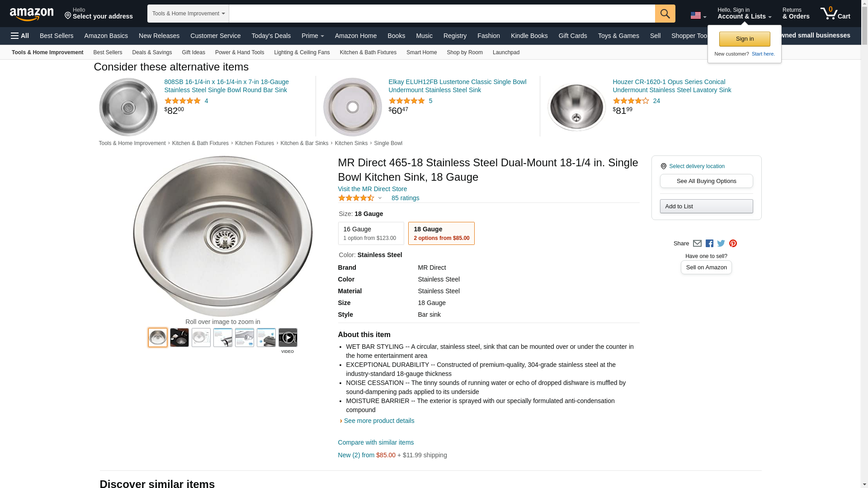Screen dimensions: 868x488
Task: Share product on Facebook icon
Action: (709, 244)
